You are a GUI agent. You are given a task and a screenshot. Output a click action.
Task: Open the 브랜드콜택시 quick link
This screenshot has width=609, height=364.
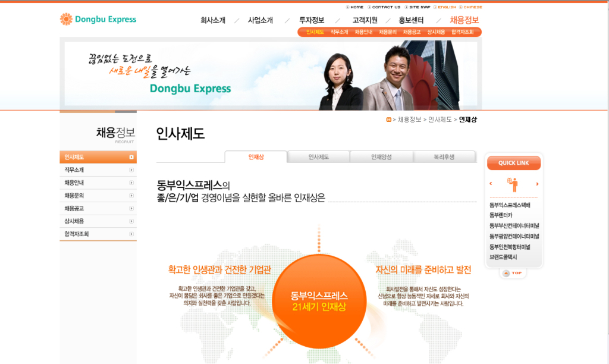(503, 257)
